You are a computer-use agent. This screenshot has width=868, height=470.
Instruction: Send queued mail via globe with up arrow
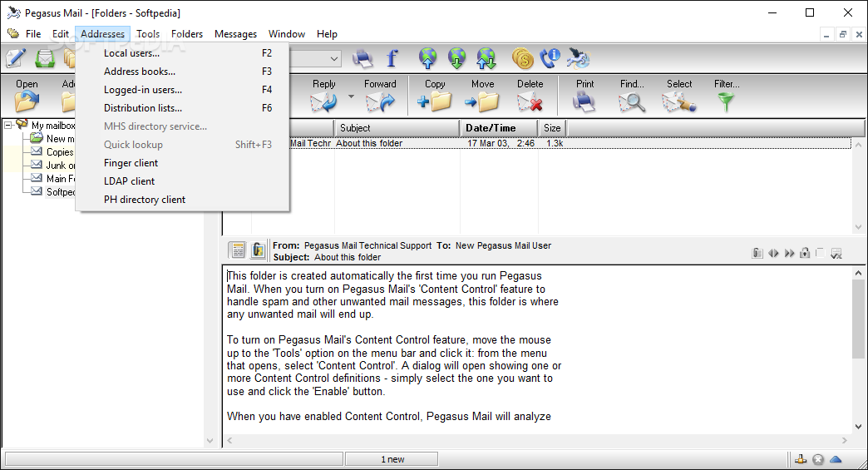click(x=427, y=58)
